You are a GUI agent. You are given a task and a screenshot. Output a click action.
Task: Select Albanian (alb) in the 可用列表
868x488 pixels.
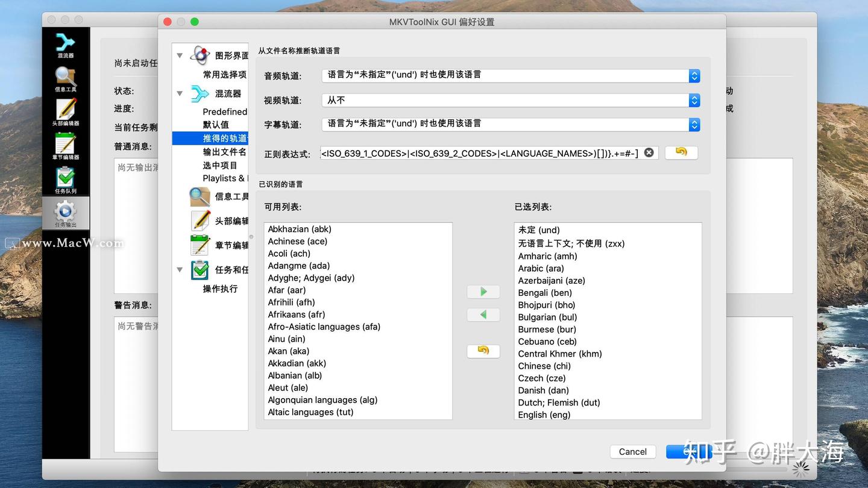[x=295, y=375]
